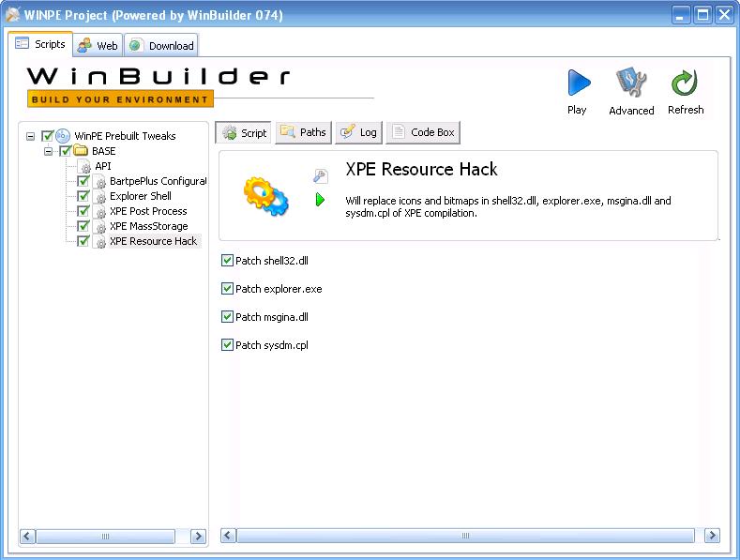Maximize the WinBuilder window
The width and height of the screenshot is (740, 560).
point(702,15)
